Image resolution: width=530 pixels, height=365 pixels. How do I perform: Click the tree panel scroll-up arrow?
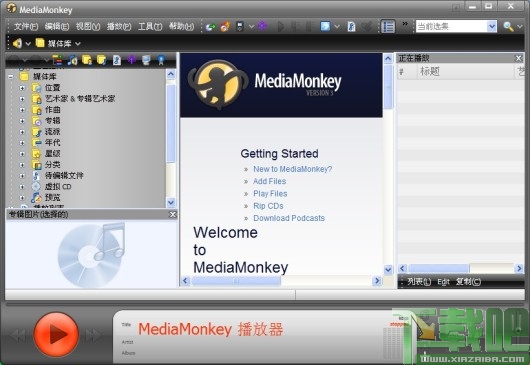(x=171, y=74)
